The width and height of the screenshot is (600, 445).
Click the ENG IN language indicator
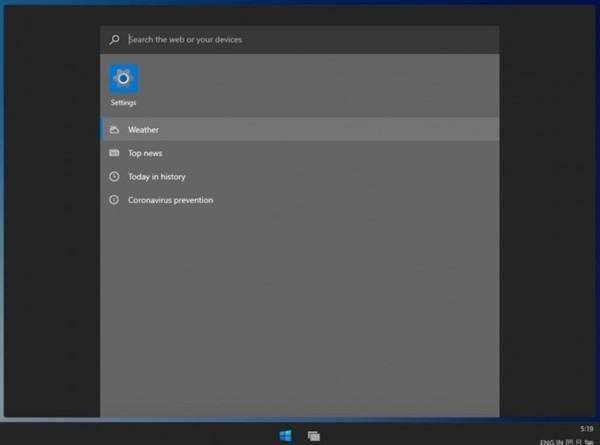click(551, 442)
